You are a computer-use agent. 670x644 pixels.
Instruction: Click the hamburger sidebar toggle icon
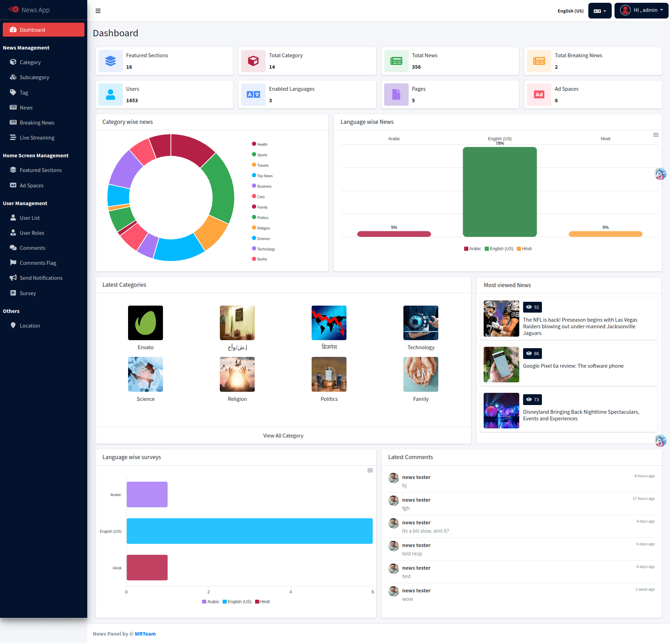point(98,11)
